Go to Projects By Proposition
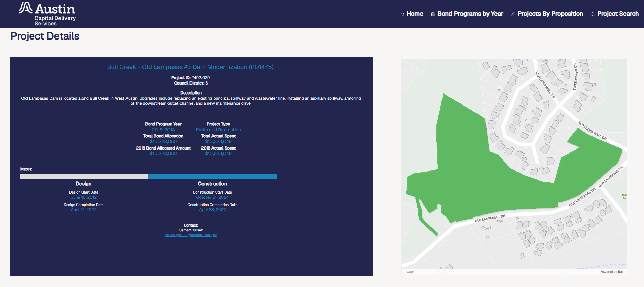This screenshot has width=644, height=287. [x=550, y=14]
